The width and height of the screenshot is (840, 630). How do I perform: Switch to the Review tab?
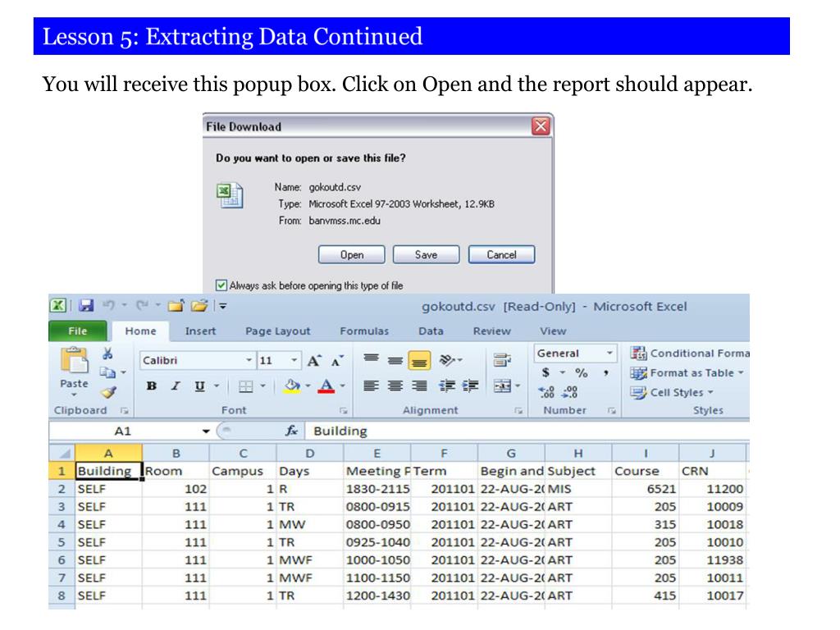point(492,331)
